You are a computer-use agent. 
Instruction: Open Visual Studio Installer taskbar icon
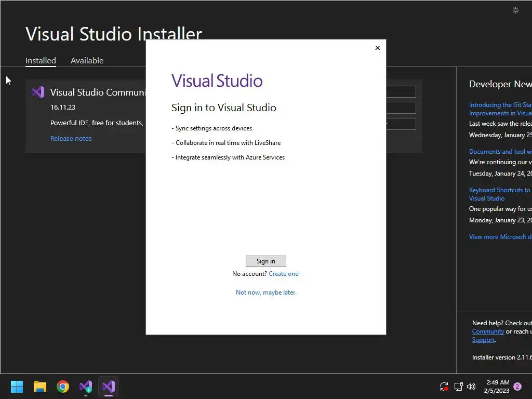pyautogui.click(x=86, y=387)
